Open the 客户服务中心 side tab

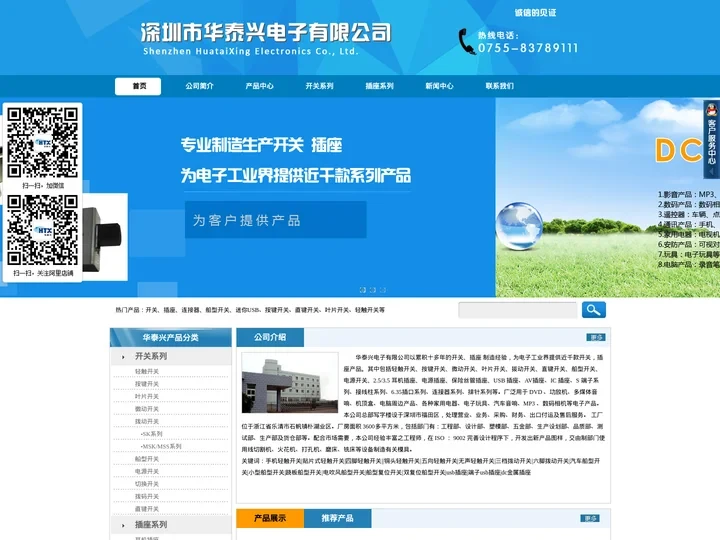(712, 142)
